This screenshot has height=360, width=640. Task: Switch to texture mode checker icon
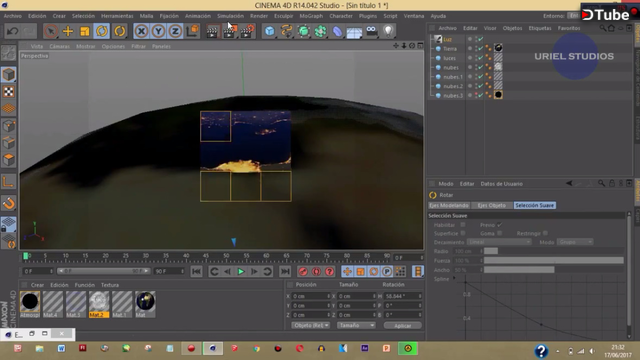[9, 92]
